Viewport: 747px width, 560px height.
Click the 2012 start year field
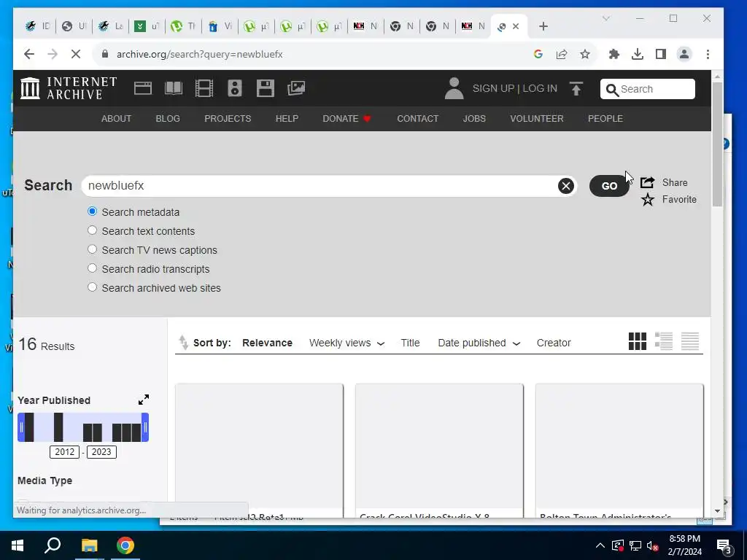coord(64,452)
